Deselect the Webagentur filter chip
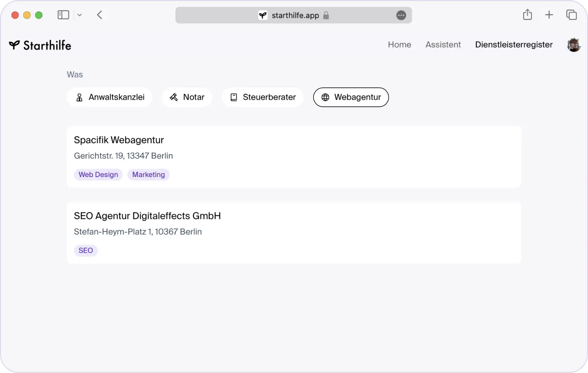This screenshot has height=373, width=588. (x=351, y=97)
